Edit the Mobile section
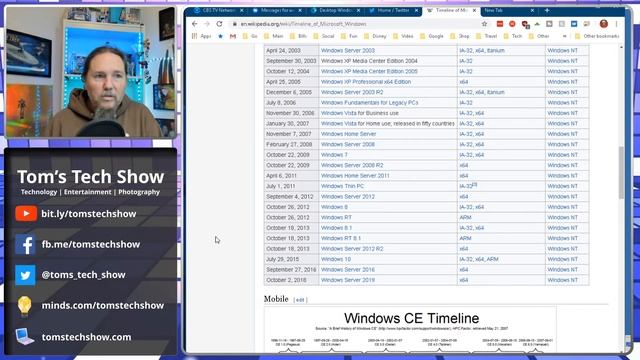The image size is (640, 360). click(300, 300)
